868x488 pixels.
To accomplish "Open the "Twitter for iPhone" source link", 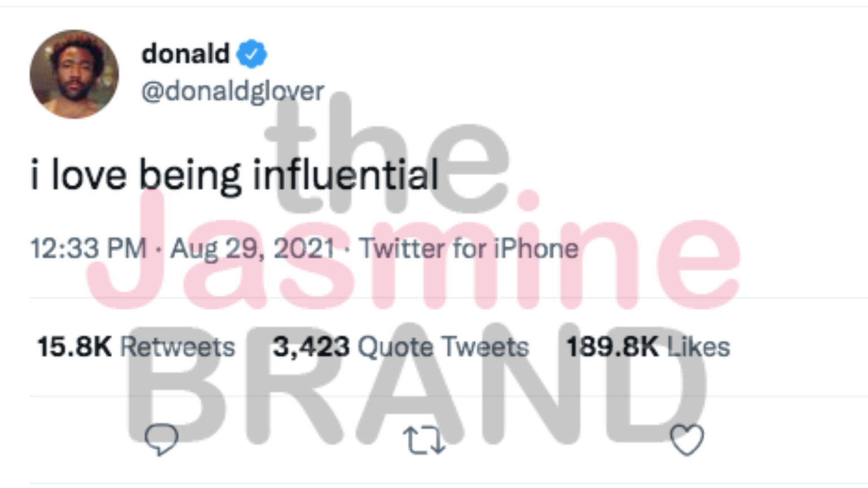I will (469, 249).
